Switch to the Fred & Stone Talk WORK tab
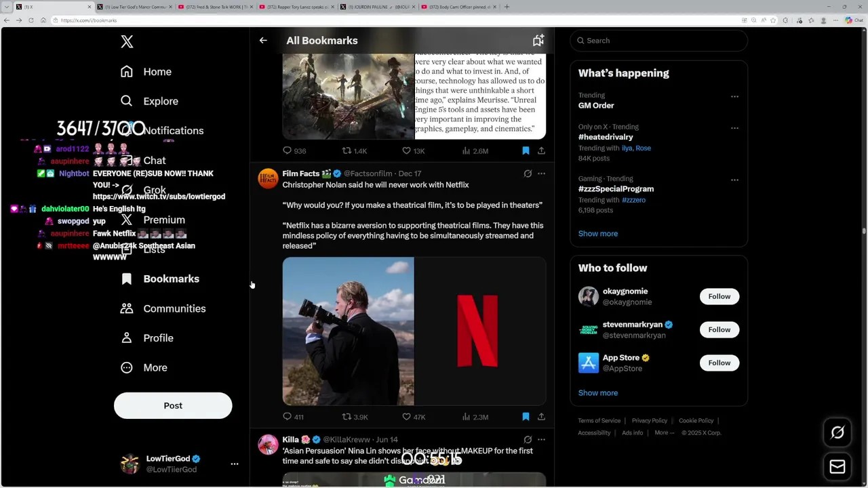 [x=216, y=7]
